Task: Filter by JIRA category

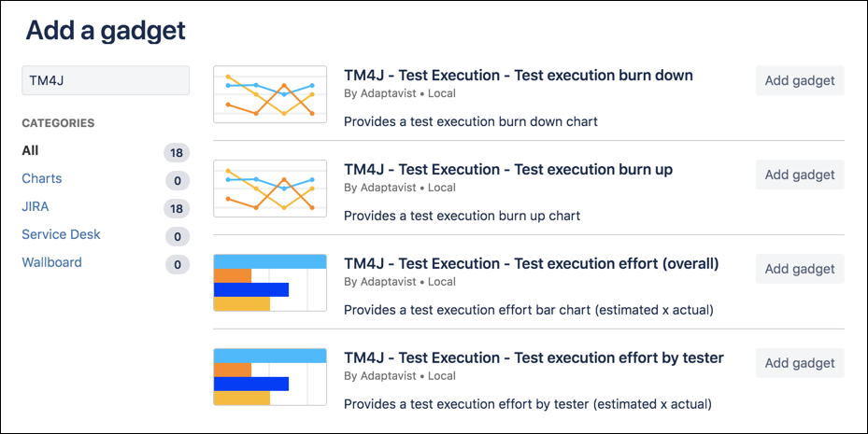Action: point(37,206)
